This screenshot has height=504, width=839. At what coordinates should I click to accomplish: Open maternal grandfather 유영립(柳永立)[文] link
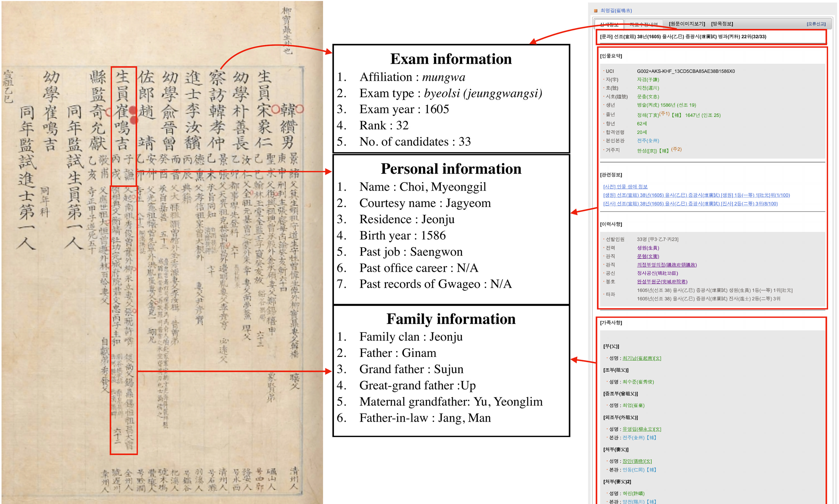click(641, 429)
